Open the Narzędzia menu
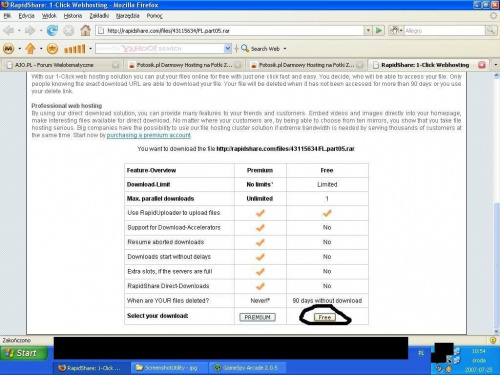This screenshot has height=375, width=500. tap(127, 16)
